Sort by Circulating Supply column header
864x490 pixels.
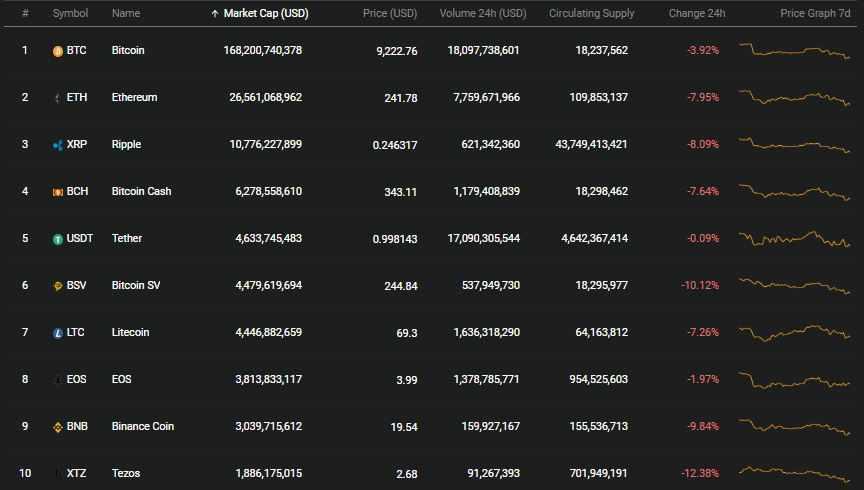pos(591,13)
